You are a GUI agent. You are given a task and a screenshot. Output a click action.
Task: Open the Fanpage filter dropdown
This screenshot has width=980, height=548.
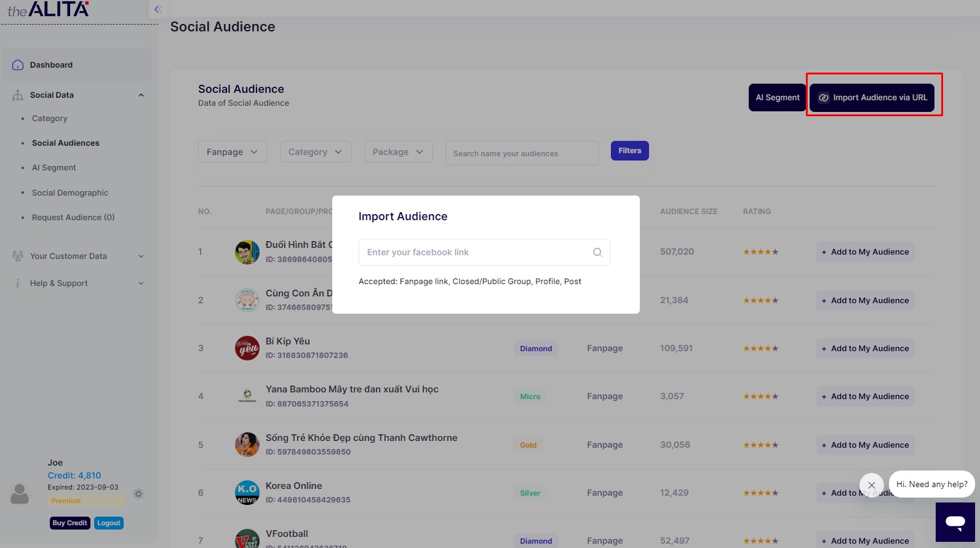coord(233,152)
